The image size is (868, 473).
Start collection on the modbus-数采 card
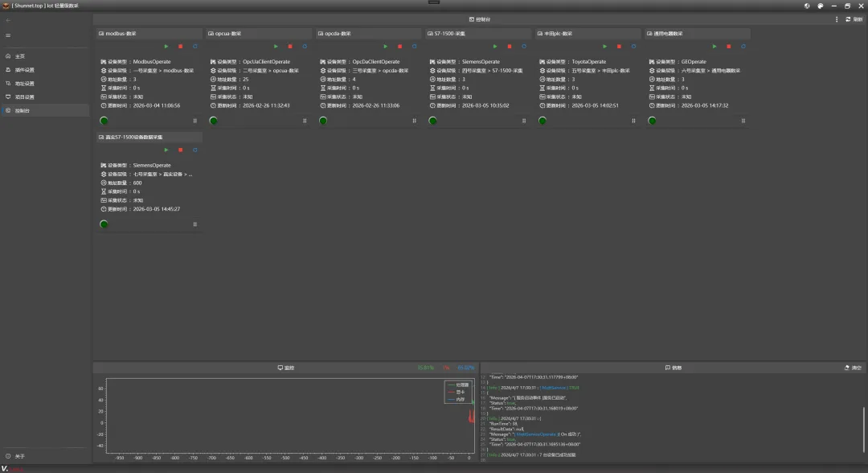pos(166,47)
